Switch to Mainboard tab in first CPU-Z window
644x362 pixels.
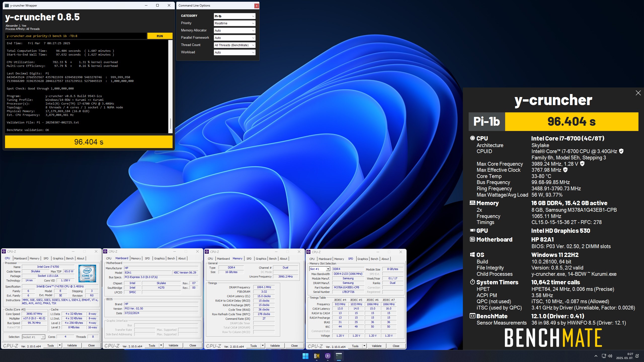[20, 258]
